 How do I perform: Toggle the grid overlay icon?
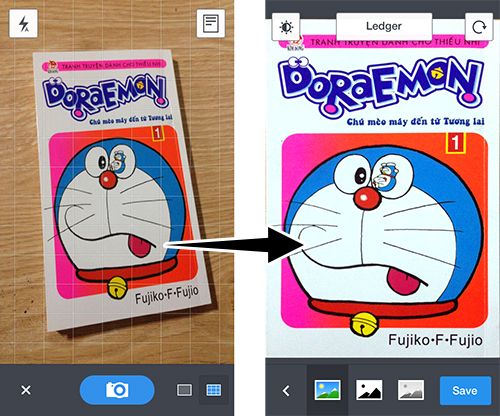tap(214, 390)
